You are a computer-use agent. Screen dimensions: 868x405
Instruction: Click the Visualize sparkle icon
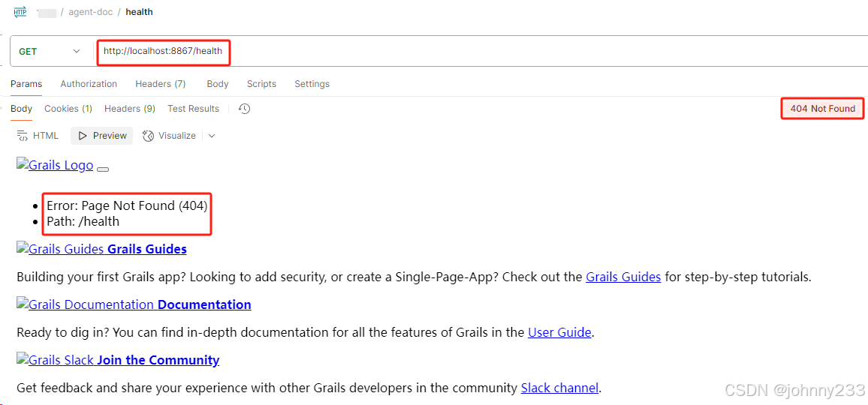148,136
